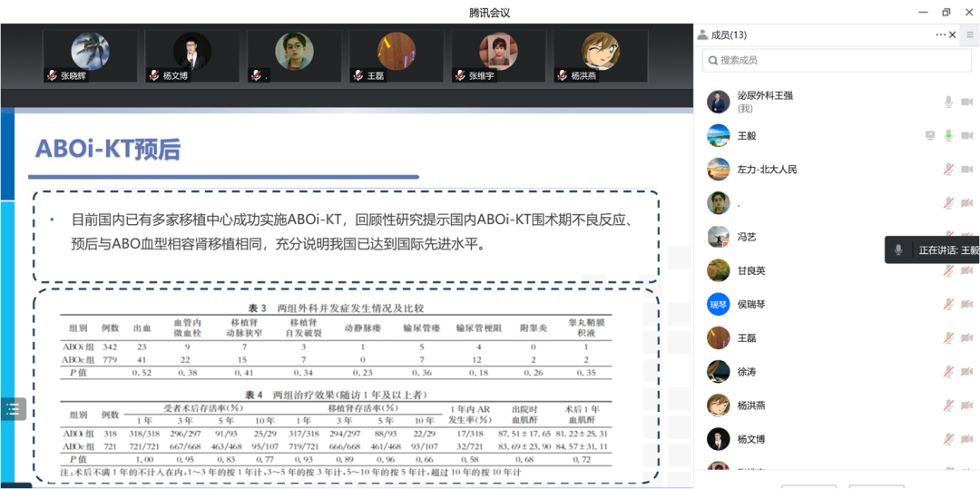Screen dimensions: 980x489
Task: Click 左力-北大人民's camera icon
Action: click(x=967, y=170)
